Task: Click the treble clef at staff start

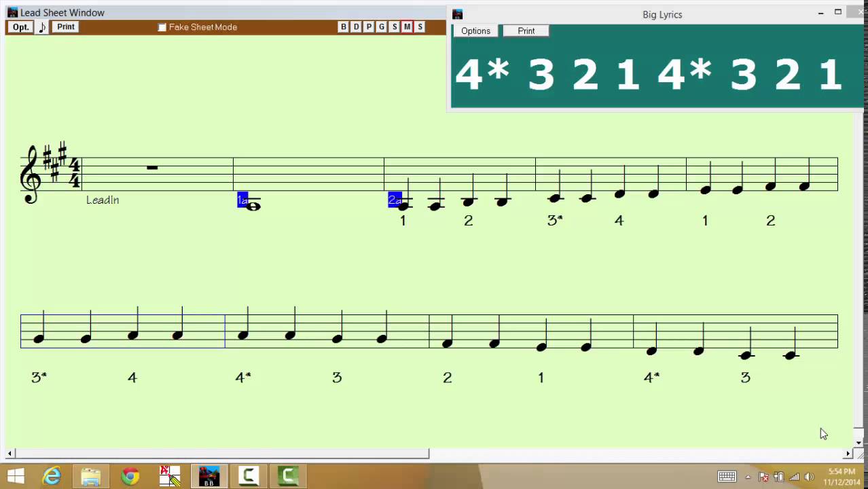Action: (31, 175)
